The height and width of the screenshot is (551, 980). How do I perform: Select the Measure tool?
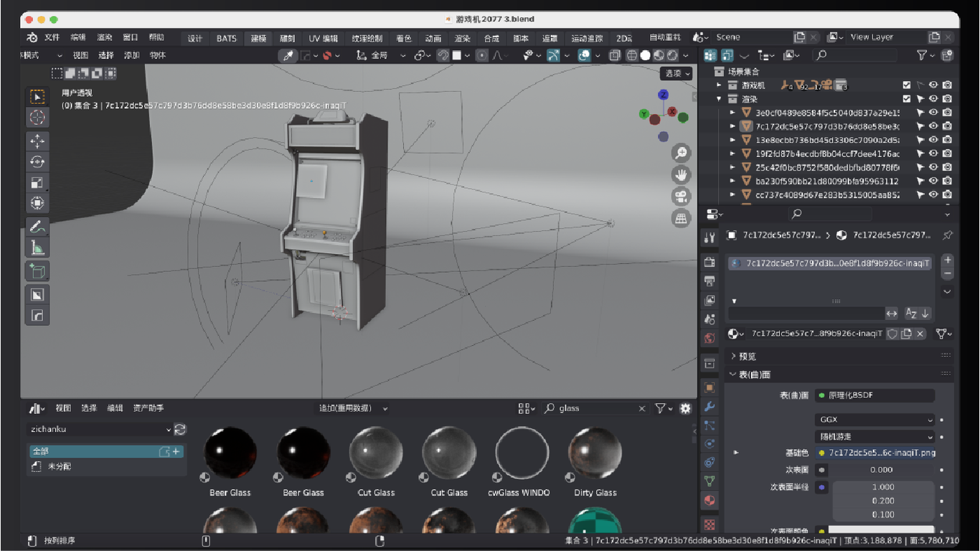[x=37, y=248]
